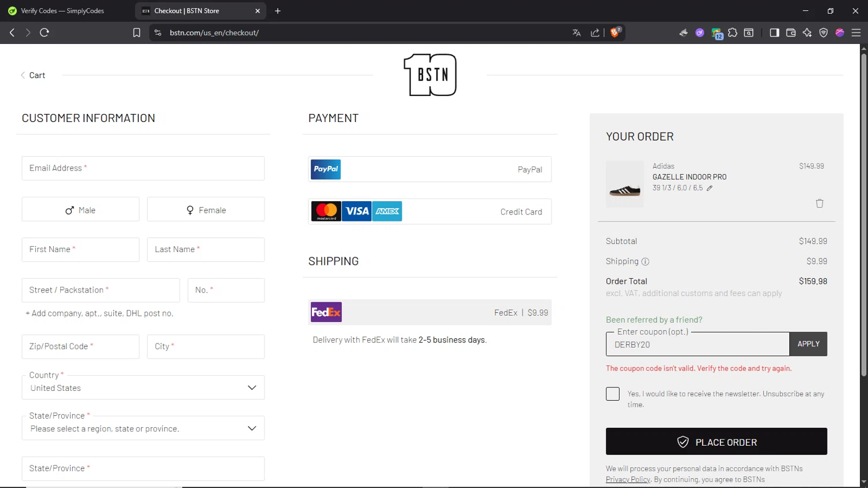Click the coupon field containing DERBY20
The height and width of the screenshot is (488, 868).
(x=697, y=345)
